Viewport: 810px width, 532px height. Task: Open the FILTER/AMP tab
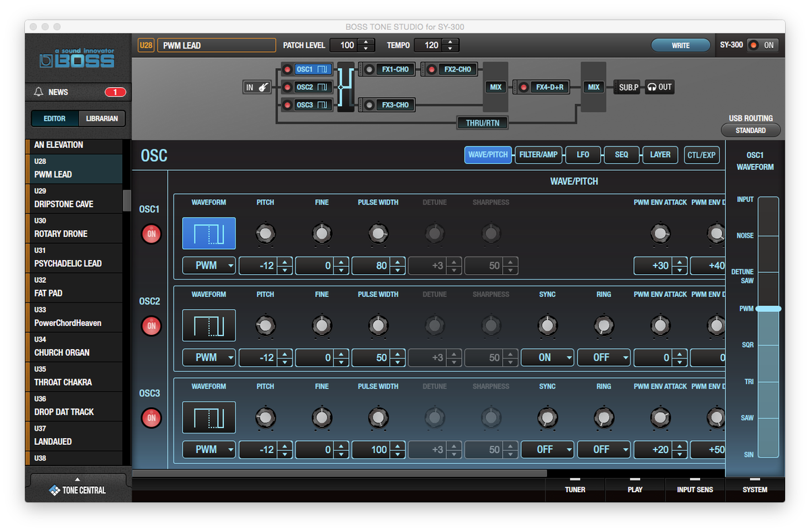tap(538, 155)
